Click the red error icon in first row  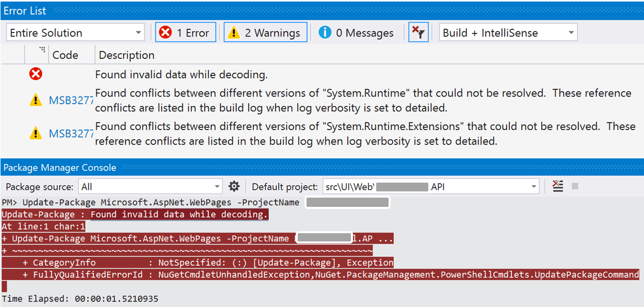point(36,75)
